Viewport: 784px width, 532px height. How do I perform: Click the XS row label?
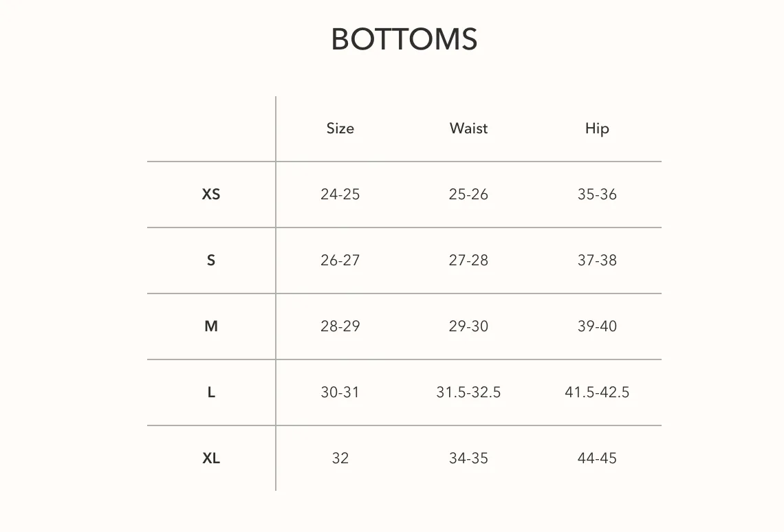(211, 195)
